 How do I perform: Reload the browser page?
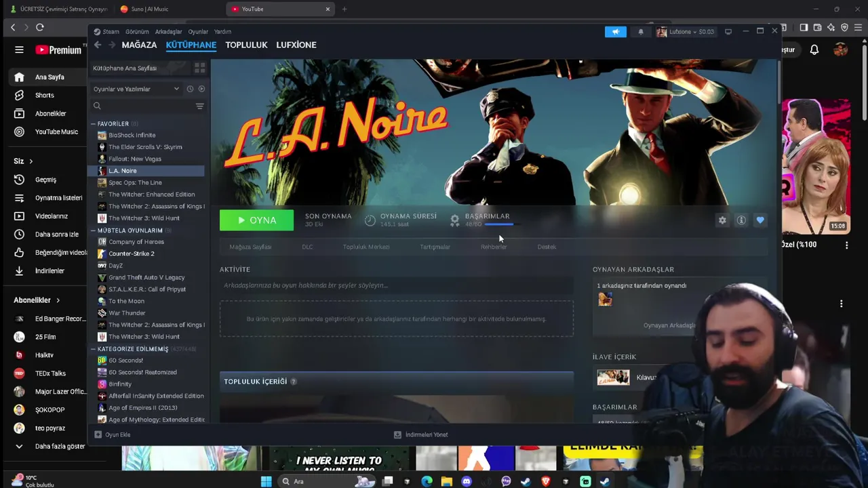[x=40, y=27]
